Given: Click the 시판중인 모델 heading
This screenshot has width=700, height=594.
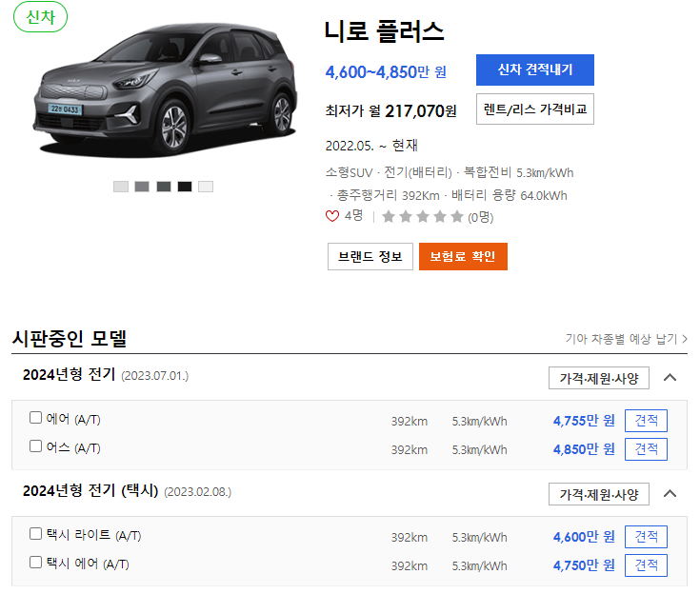Looking at the screenshot, I should click(x=70, y=338).
